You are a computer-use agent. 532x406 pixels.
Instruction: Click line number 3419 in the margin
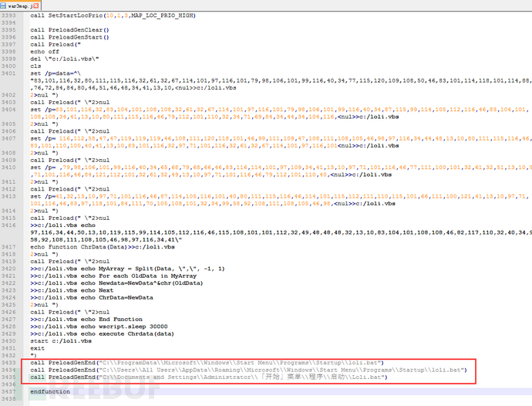pos(8,262)
